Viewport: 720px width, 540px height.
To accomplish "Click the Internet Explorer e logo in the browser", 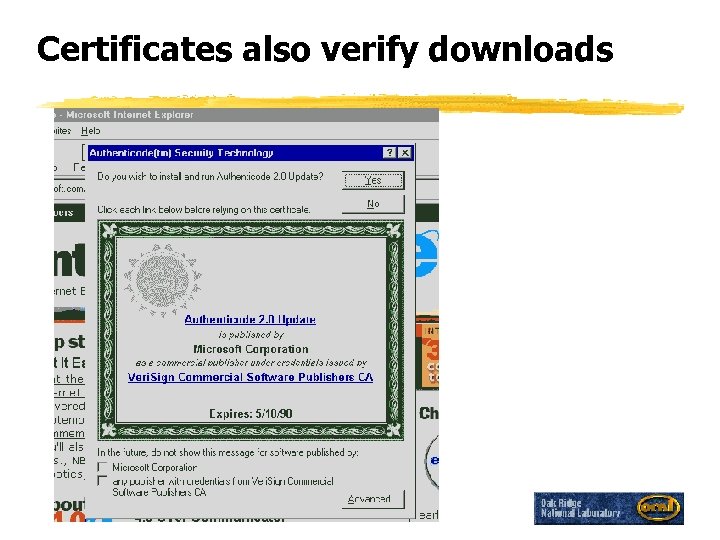I will pyautogui.click(x=427, y=253).
